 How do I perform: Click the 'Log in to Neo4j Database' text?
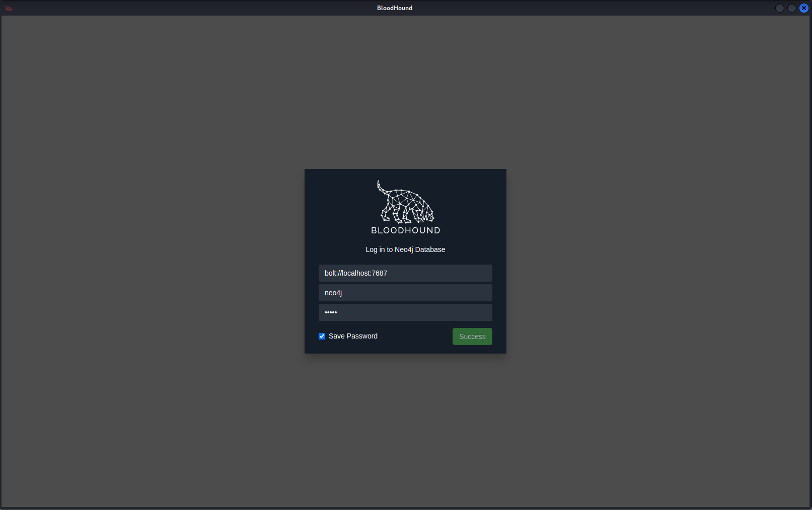(405, 249)
